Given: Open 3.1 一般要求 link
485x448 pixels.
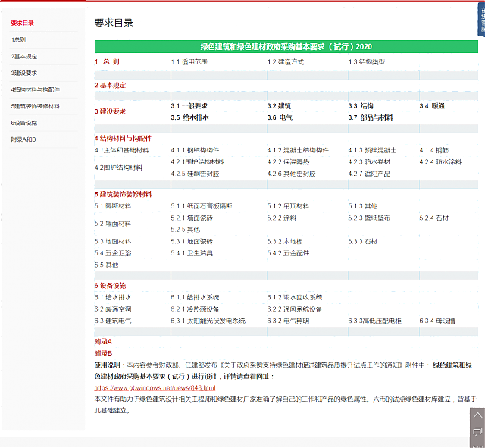Looking at the screenshot, I should [x=189, y=105].
